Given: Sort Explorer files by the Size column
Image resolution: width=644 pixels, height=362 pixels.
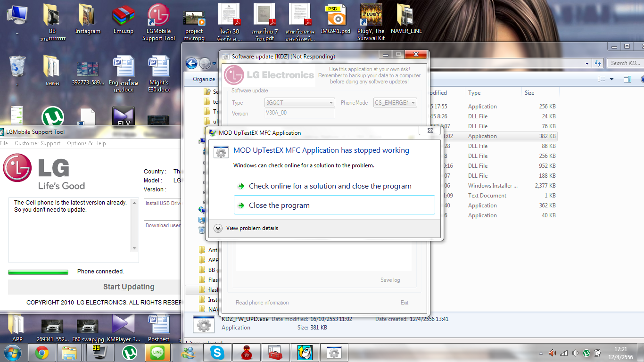Looking at the screenshot, I should pyautogui.click(x=540, y=93).
